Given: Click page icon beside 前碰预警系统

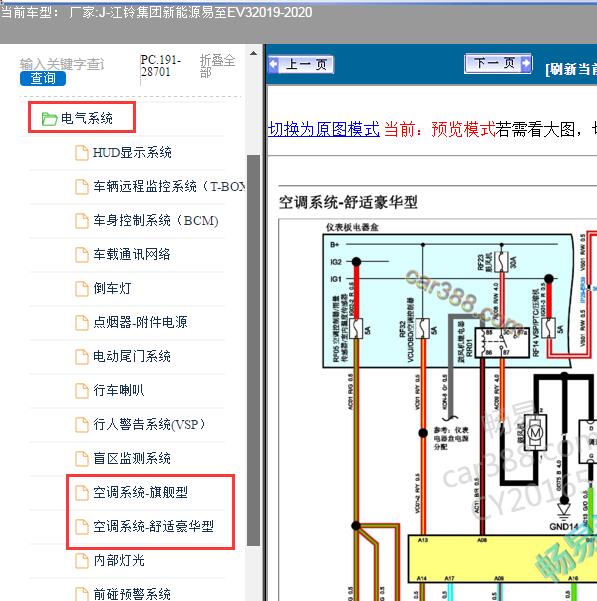Looking at the screenshot, I should [x=82, y=594].
